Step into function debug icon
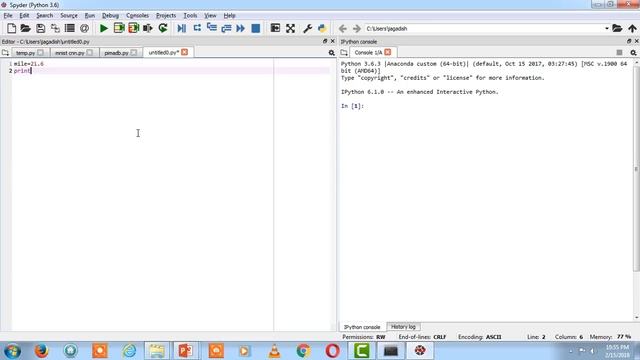 [x=211, y=28]
